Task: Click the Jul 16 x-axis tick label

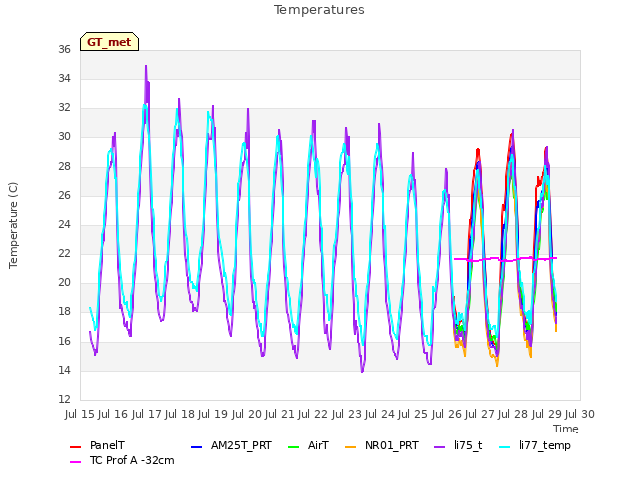Action: (113, 414)
